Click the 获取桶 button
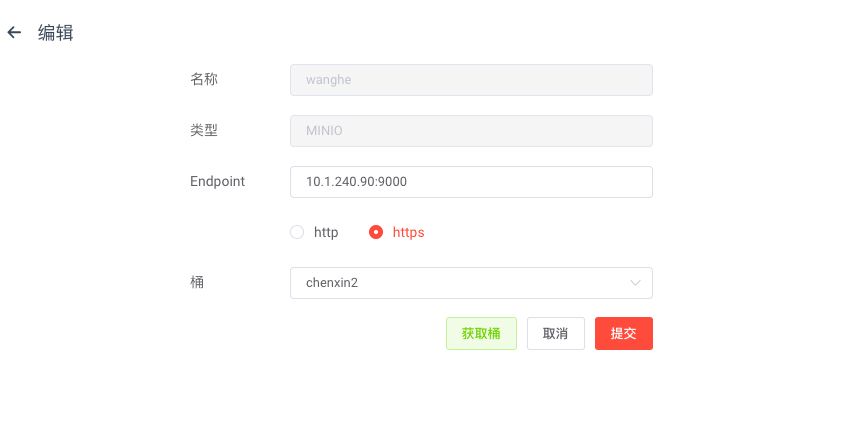 click(x=481, y=333)
